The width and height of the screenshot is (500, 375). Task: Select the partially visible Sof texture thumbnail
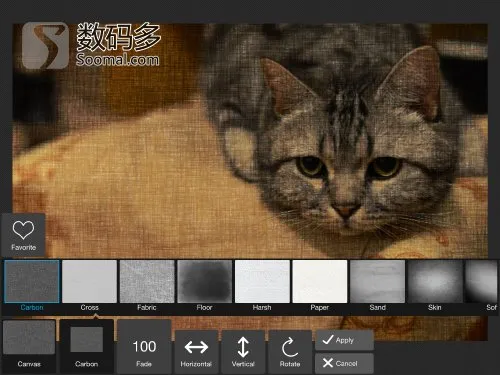point(482,282)
